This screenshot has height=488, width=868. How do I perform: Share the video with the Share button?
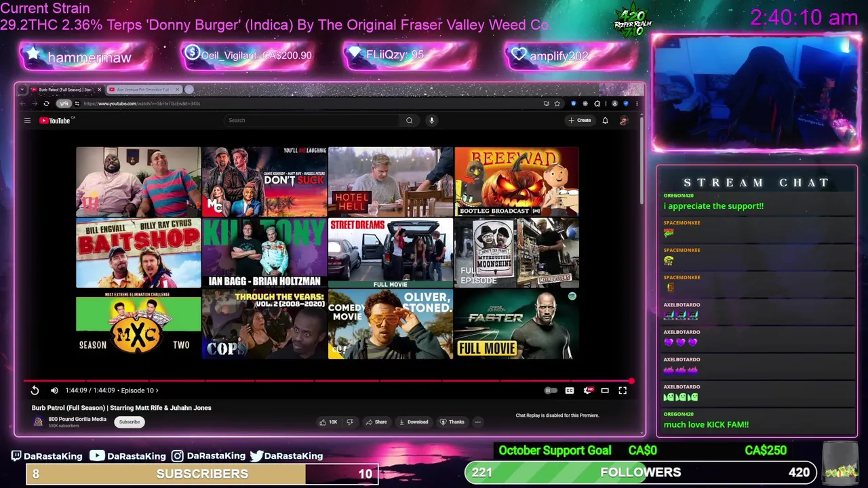(376, 422)
